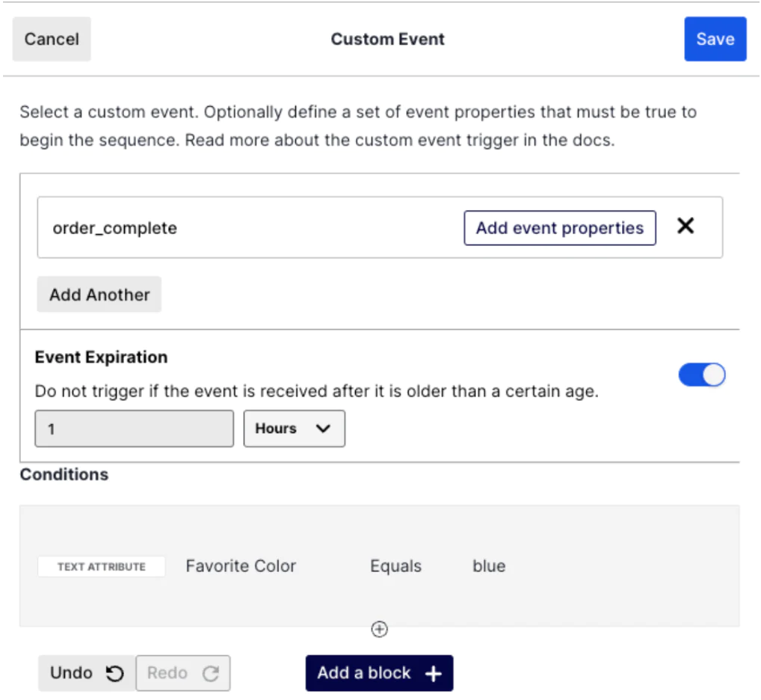
Task: Click the TEXT ATTRIBUTE badge
Action: [x=102, y=567]
